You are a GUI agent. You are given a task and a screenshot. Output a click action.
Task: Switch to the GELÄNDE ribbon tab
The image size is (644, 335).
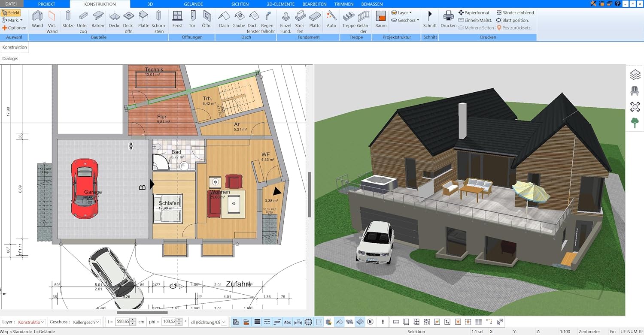click(193, 4)
